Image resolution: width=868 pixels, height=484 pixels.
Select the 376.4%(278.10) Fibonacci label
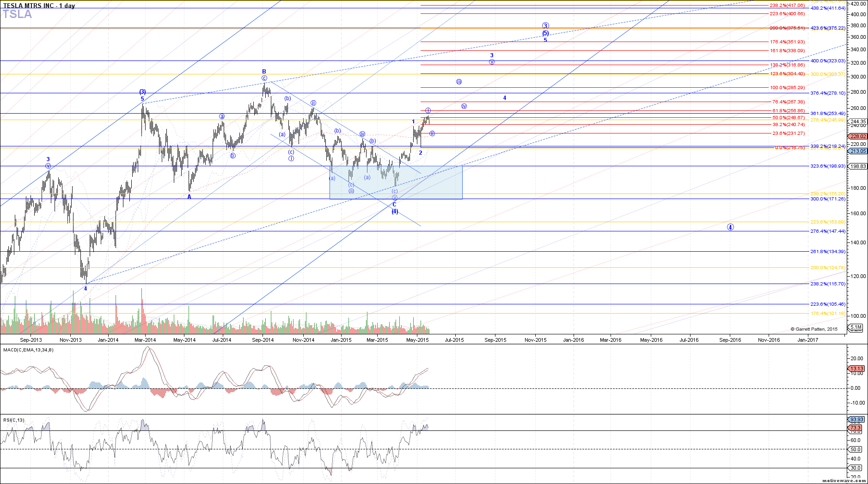point(828,93)
